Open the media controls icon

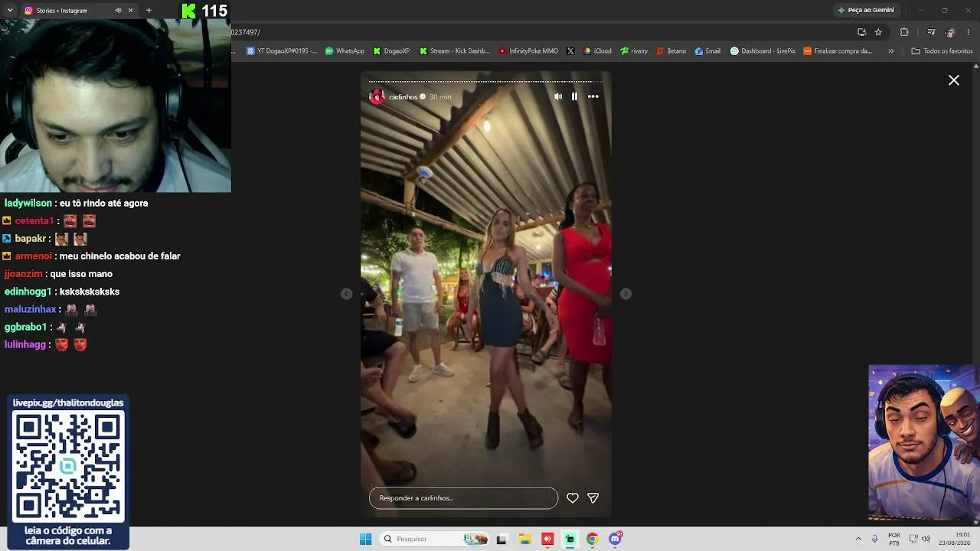pos(931,32)
